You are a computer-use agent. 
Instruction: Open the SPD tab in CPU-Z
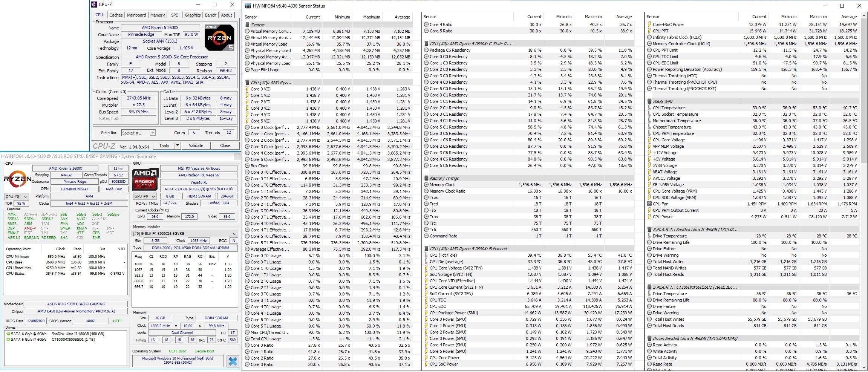click(x=175, y=15)
